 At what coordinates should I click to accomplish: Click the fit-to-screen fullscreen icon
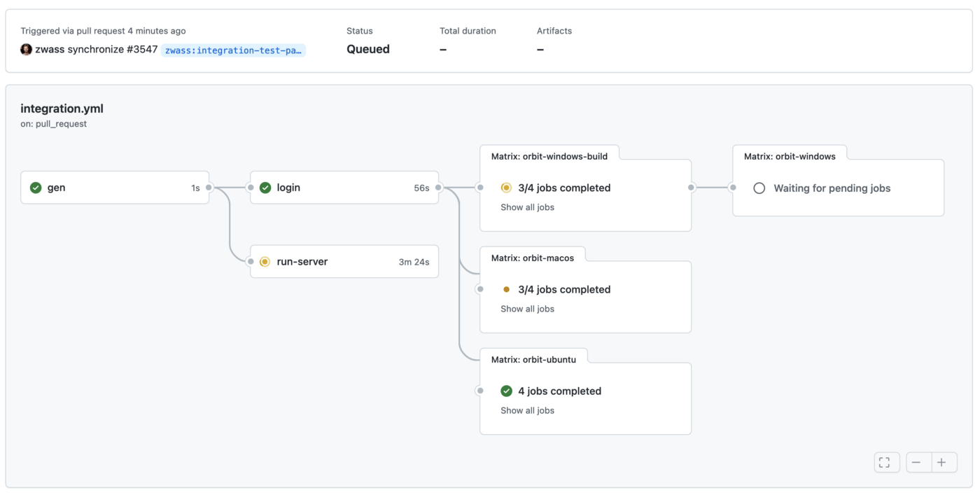(887, 462)
